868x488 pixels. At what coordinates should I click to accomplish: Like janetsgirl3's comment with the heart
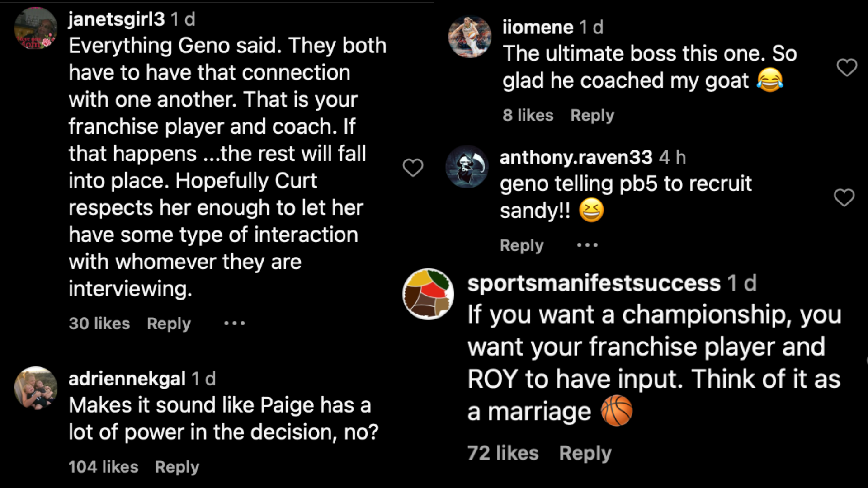coord(413,168)
